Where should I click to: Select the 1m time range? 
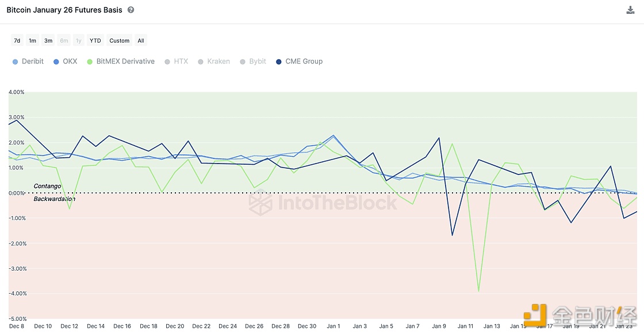32,40
